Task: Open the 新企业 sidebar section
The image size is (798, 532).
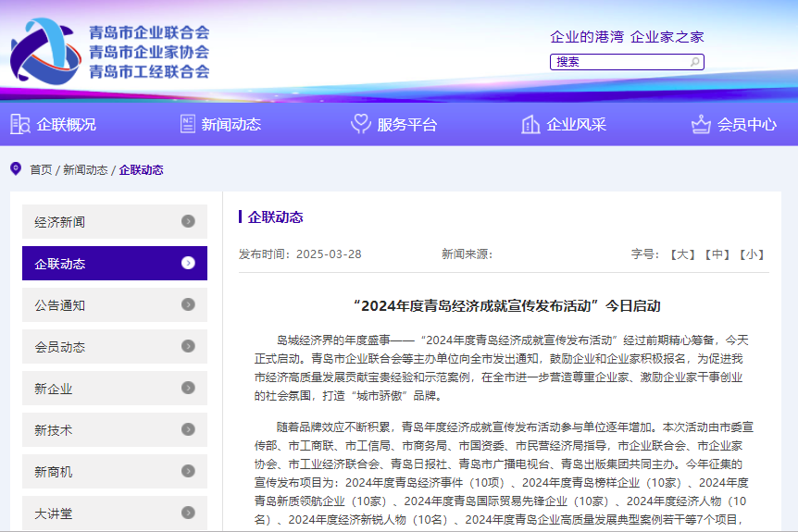Action: pos(114,389)
